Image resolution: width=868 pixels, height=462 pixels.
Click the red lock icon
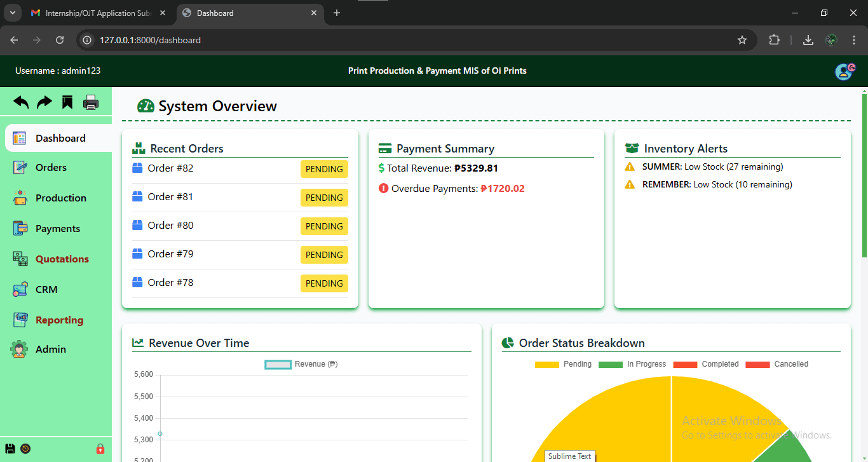[x=100, y=449]
